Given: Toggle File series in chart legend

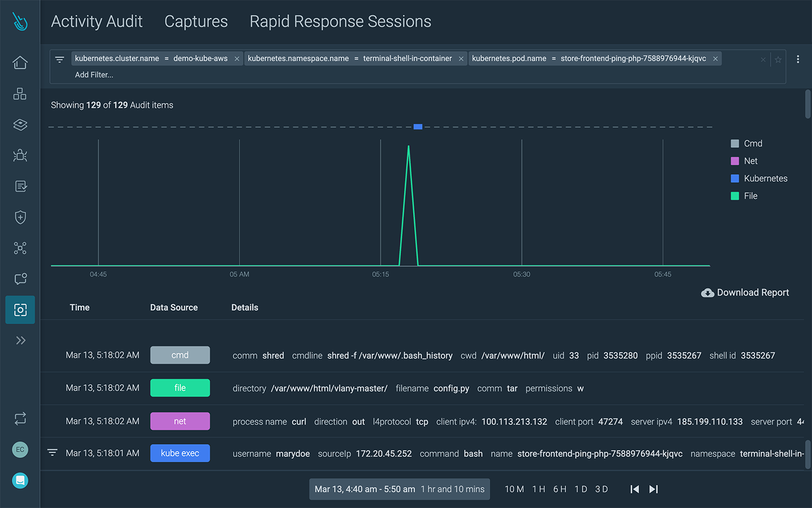Looking at the screenshot, I should click(x=744, y=196).
